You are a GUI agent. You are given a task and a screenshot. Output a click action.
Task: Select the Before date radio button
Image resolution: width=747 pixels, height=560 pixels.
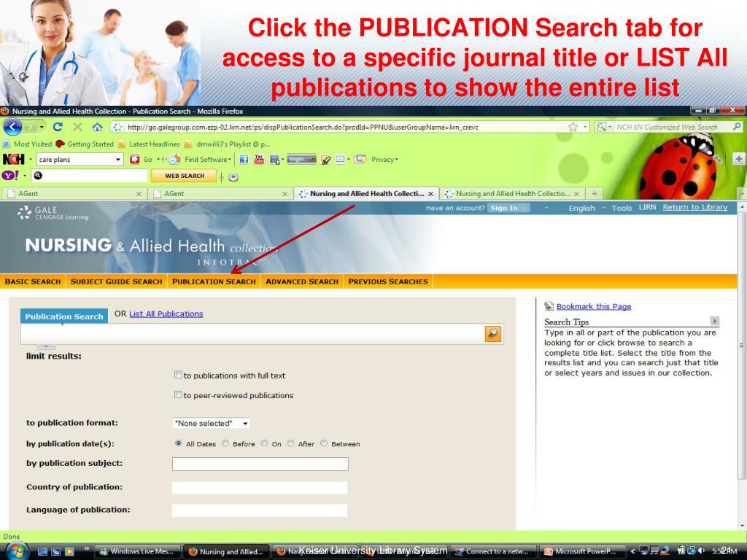coord(225,443)
